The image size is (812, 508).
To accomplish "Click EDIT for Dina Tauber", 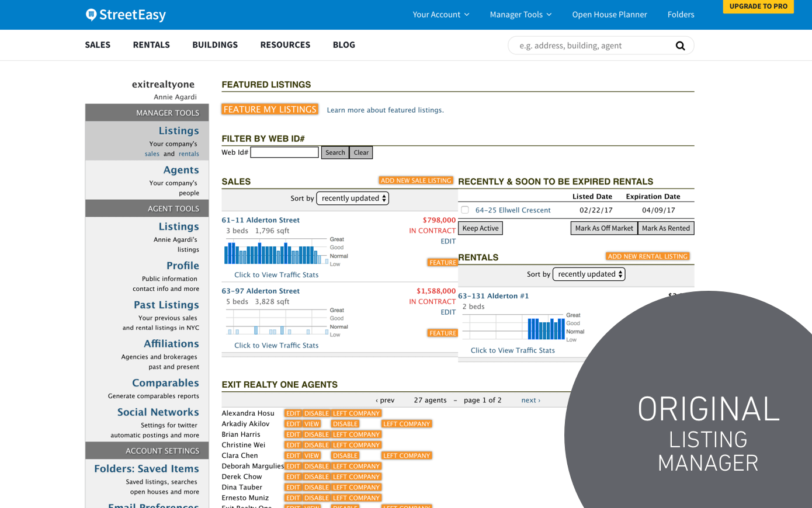I will click(x=293, y=487).
